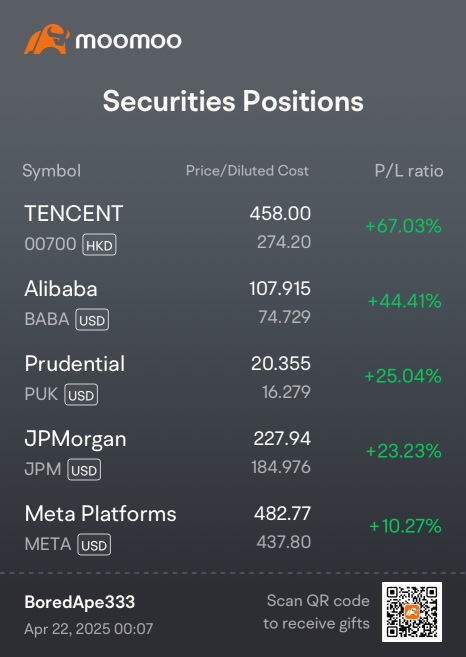466x657 pixels.
Task: Open the Prudential position row
Action: coord(233,378)
